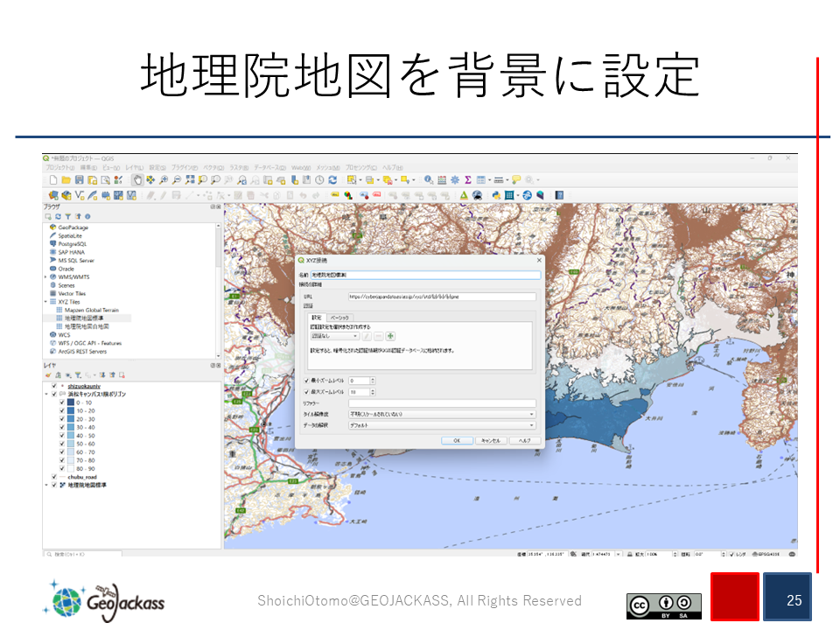Screen dimensions: 840x630
Task: Open the タイル解像度 dropdown
Action: [442, 414]
